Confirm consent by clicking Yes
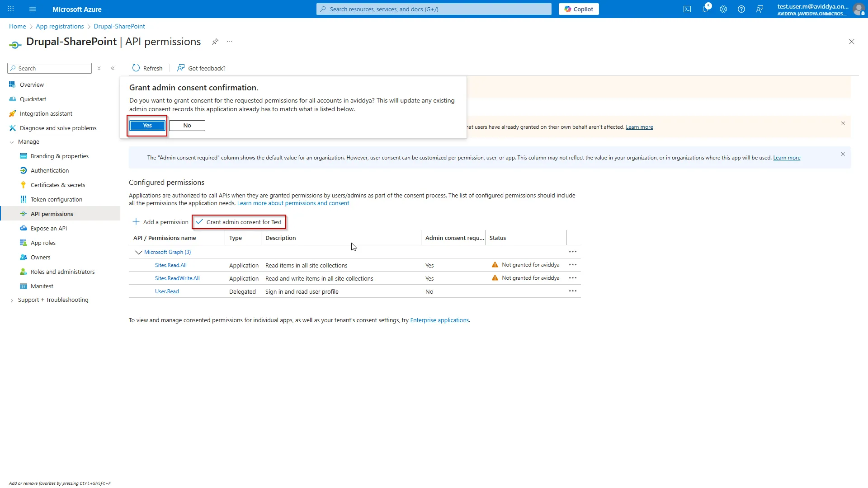Screen dimensions: 868x488 [x=147, y=126]
